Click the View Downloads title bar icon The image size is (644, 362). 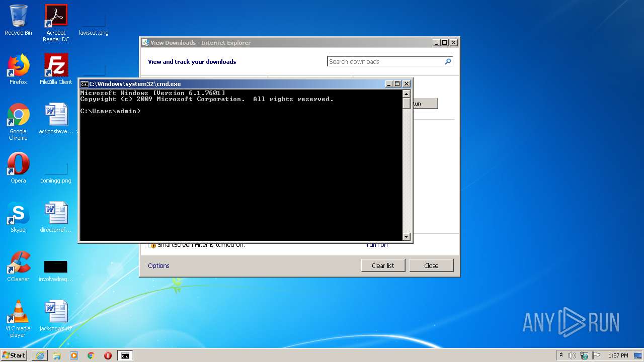[x=145, y=43]
